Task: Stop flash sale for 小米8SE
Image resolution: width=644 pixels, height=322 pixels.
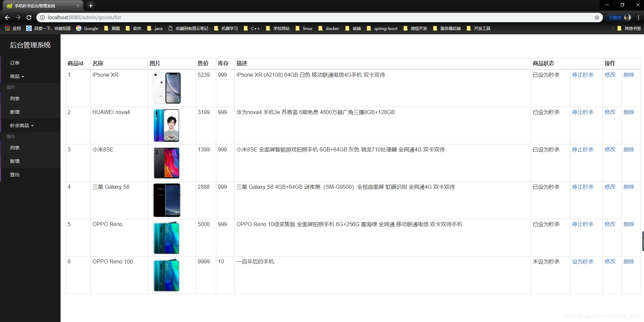Action: point(583,149)
